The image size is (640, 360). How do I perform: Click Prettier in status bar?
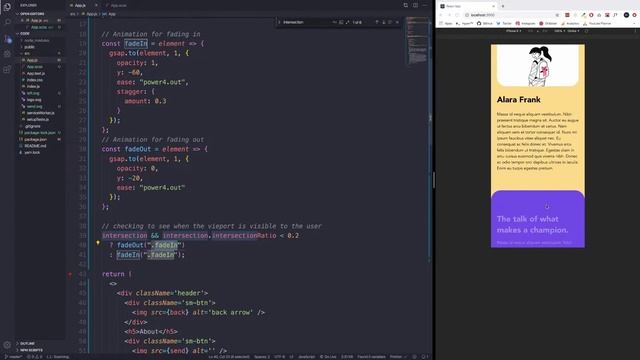[398, 357]
